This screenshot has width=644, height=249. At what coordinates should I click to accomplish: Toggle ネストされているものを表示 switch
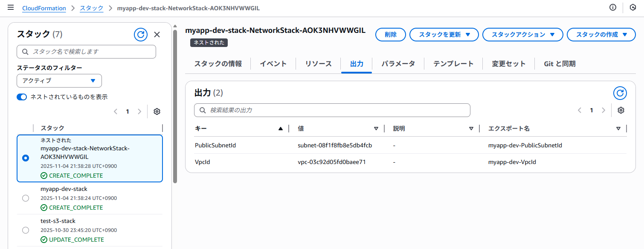[x=22, y=97]
